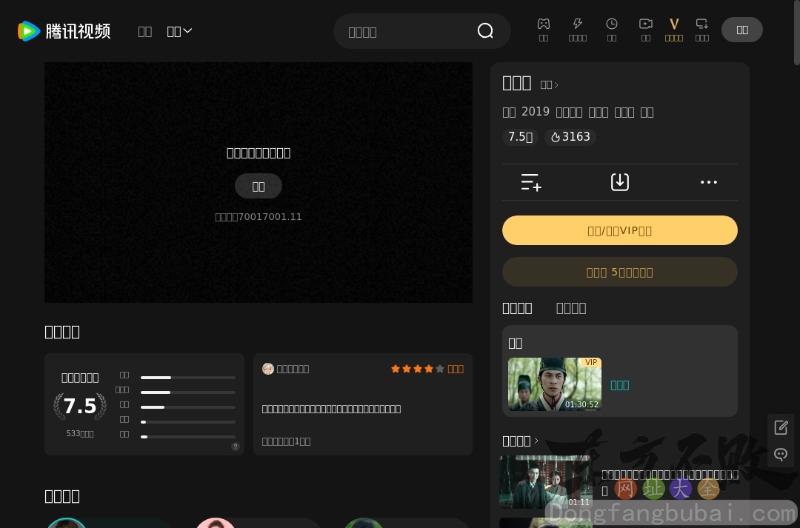Click the yellow VIP purchase button
The image size is (800, 528).
point(620,230)
